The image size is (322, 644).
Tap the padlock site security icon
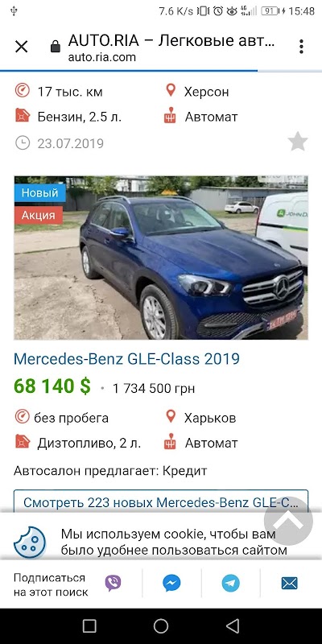(56, 47)
